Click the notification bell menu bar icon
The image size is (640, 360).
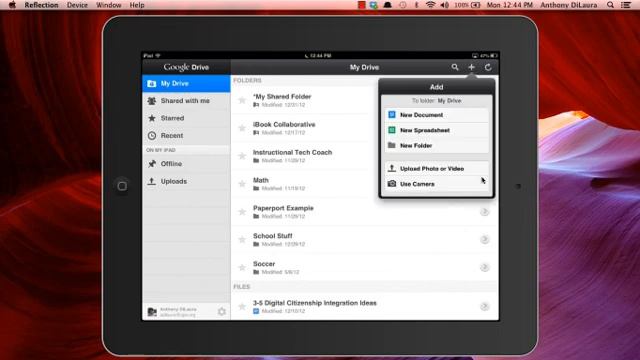click(387, 5)
